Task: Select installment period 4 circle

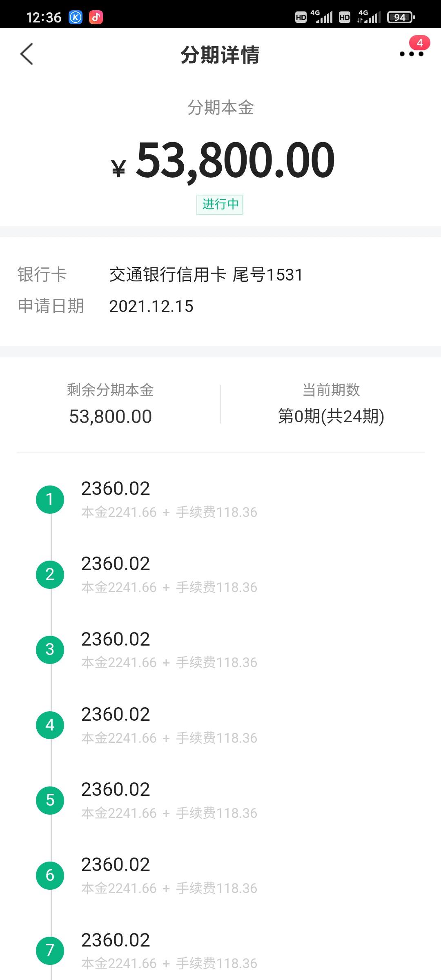Action: click(x=50, y=725)
